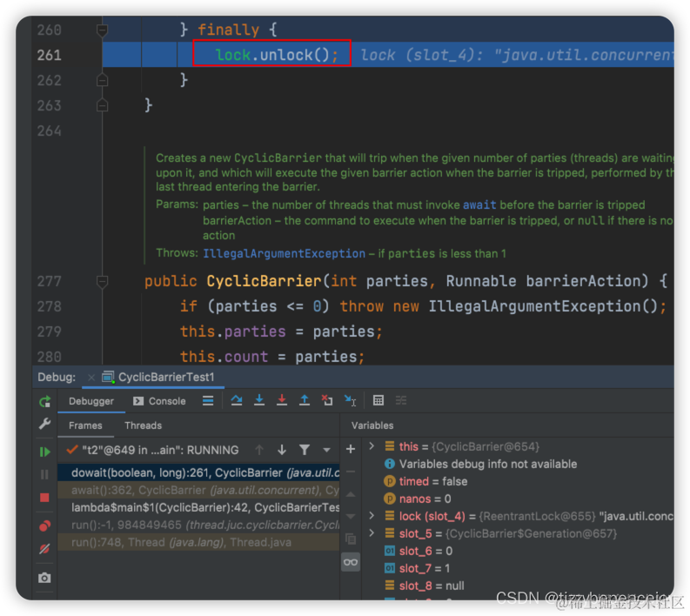Duplicate the selected watch icon
Screen dimensions: 690x616
(351, 539)
